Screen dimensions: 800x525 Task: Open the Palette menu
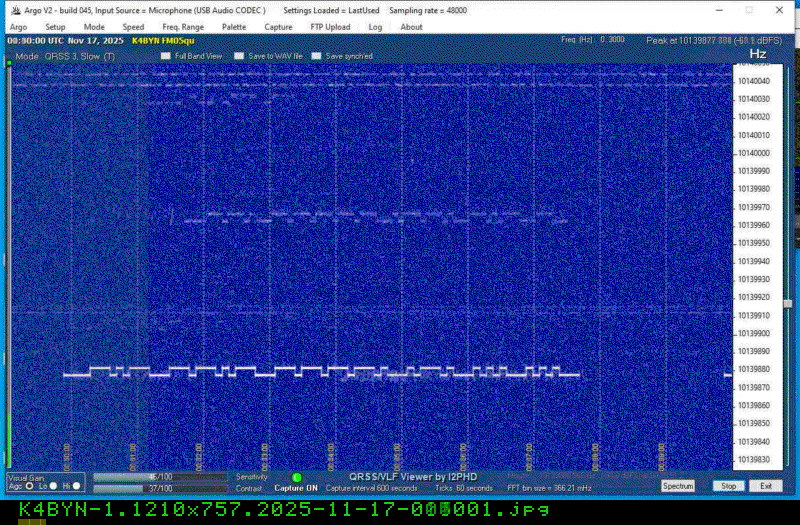[234, 27]
